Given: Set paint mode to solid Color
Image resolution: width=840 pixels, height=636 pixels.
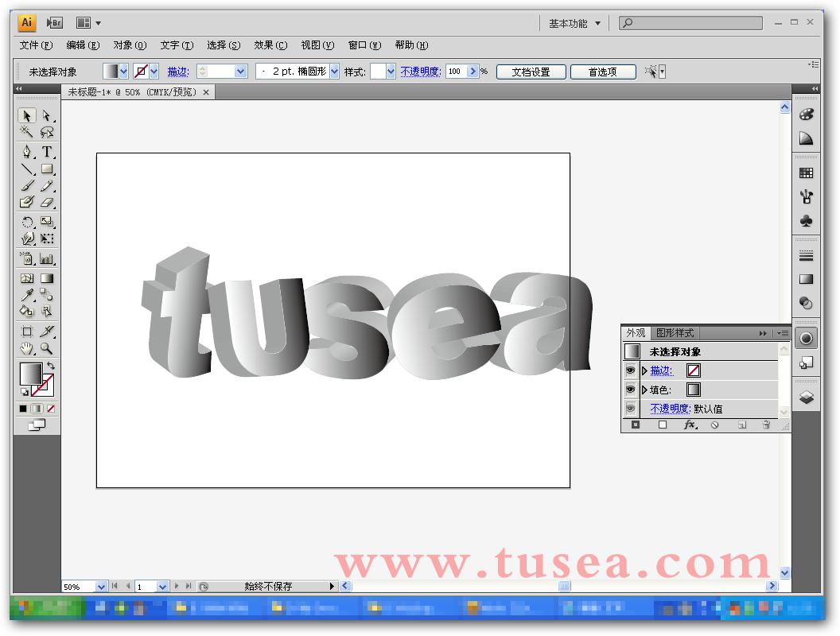Looking at the screenshot, I should pyautogui.click(x=23, y=409).
